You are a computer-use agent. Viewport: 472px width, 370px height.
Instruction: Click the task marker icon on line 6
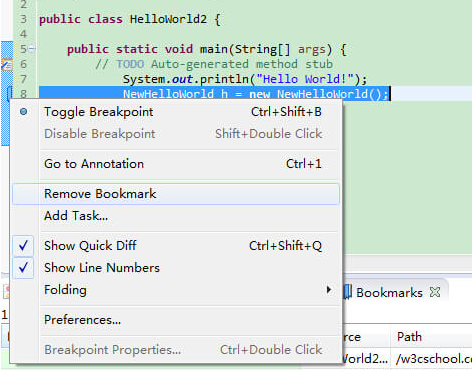tap(7, 64)
